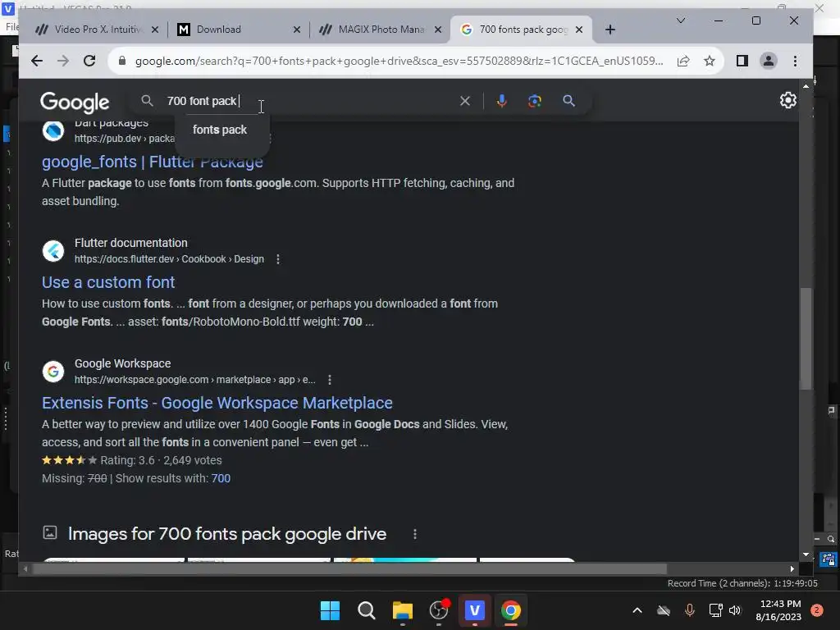The height and width of the screenshot is (630, 840).
Task: Go to Google homepage via logo
Action: [x=75, y=102]
